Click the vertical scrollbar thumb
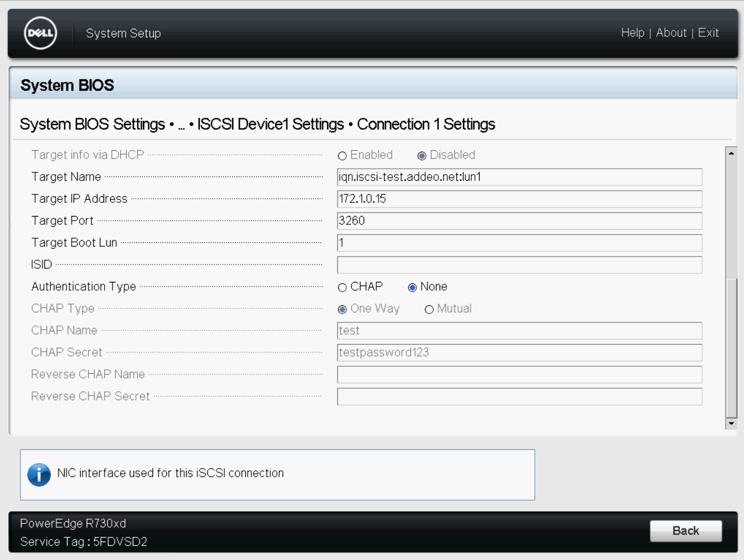The width and height of the screenshot is (744, 560). (x=731, y=348)
